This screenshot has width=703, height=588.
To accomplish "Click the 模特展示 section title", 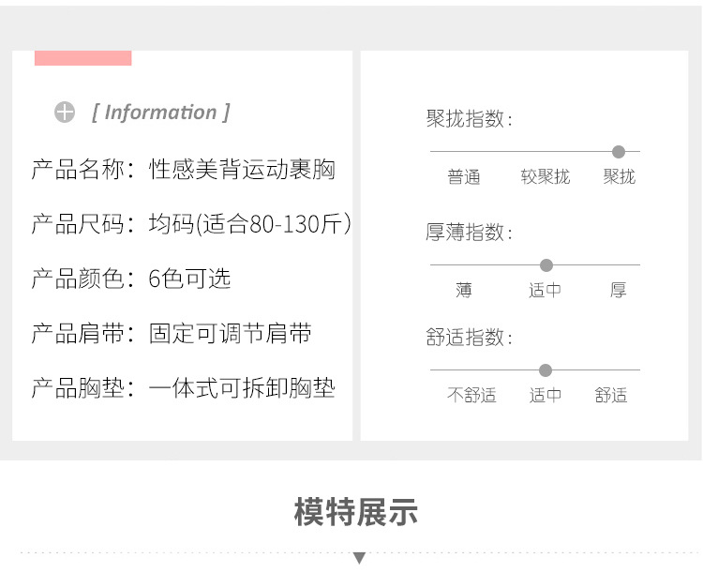I will point(356,512).
